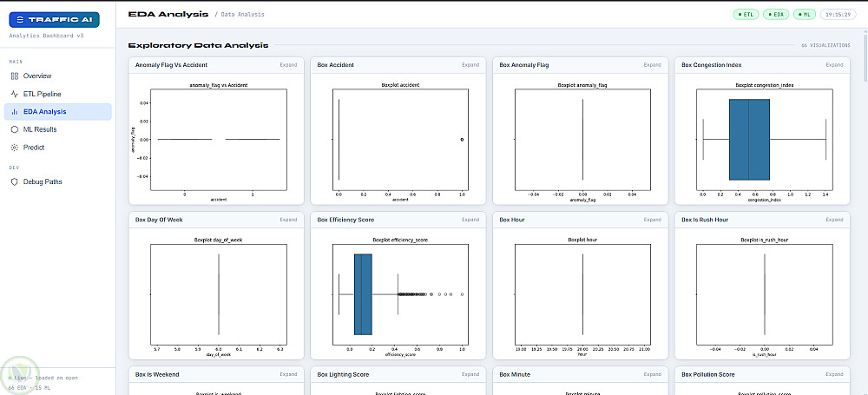Toggle the ML status pill

(x=805, y=15)
